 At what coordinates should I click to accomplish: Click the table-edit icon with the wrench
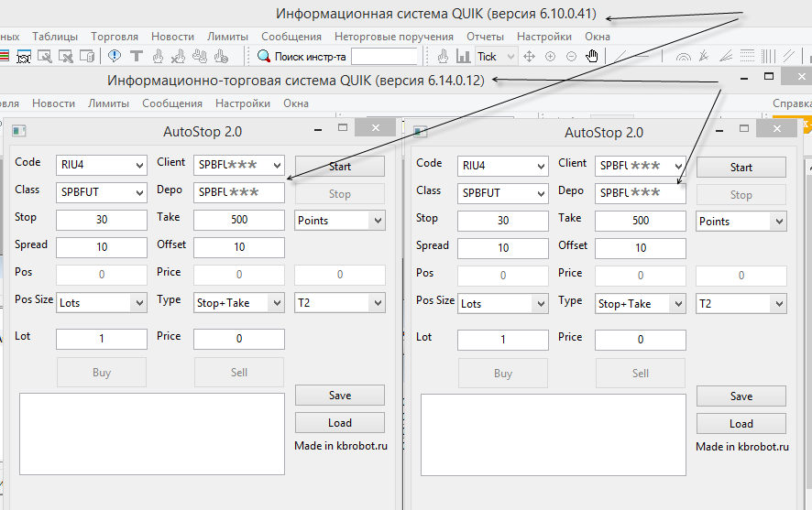[45, 57]
